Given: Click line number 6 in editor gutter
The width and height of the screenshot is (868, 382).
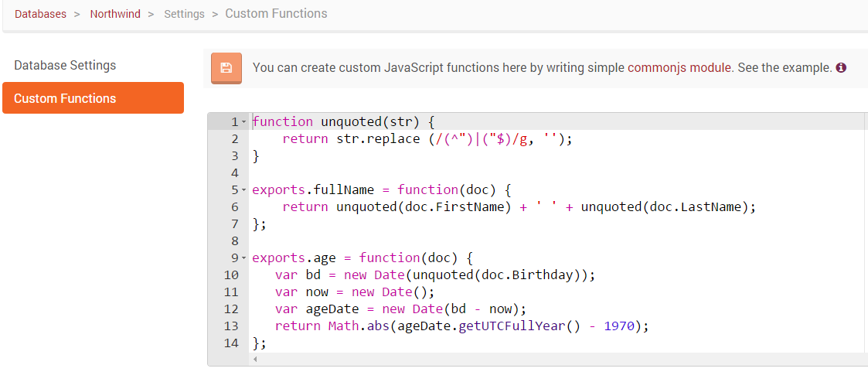Looking at the screenshot, I should [x=235, y=207].
